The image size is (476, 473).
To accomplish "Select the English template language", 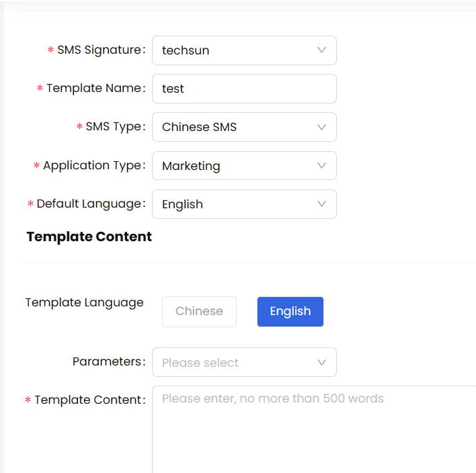I will point(290,312).
